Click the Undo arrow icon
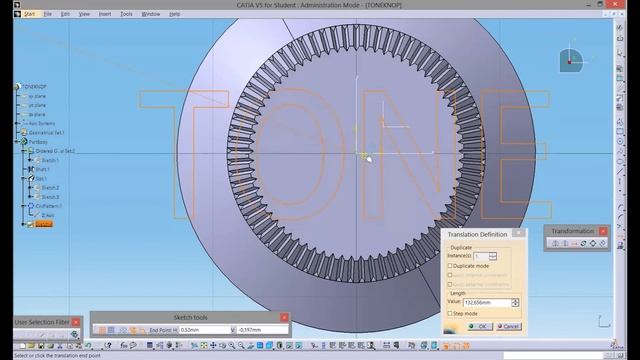Screen dimensions: 640x360 pyautogui.click(x=88, y=345)
